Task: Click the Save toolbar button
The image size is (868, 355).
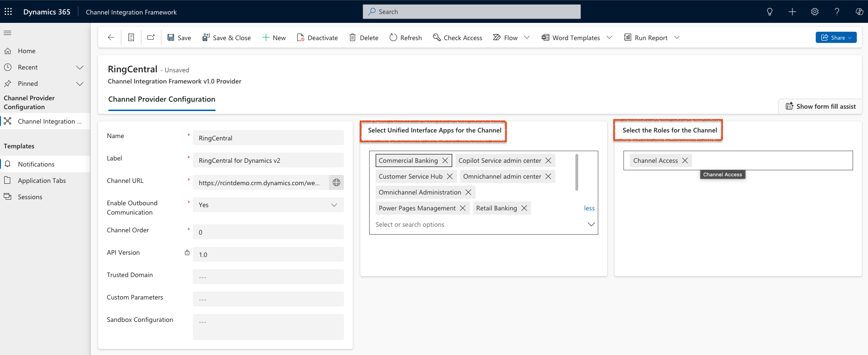Action: click(x=179, y=38)
